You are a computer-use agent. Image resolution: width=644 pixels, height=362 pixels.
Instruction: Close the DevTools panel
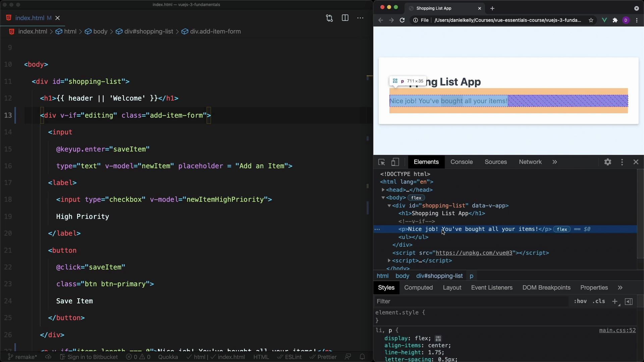[636, 162]
